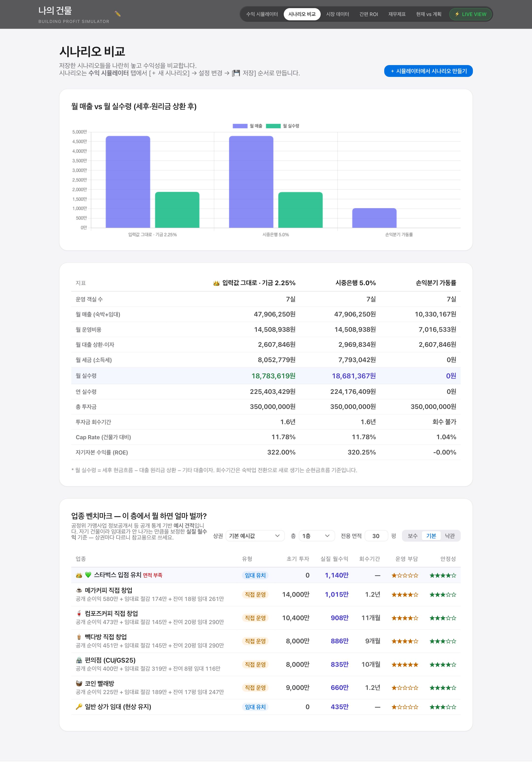Click the pencil edit icon beside 나의 건물
Image resolution: width=532 pixels, height=769 pixels.
click(117, 14)
